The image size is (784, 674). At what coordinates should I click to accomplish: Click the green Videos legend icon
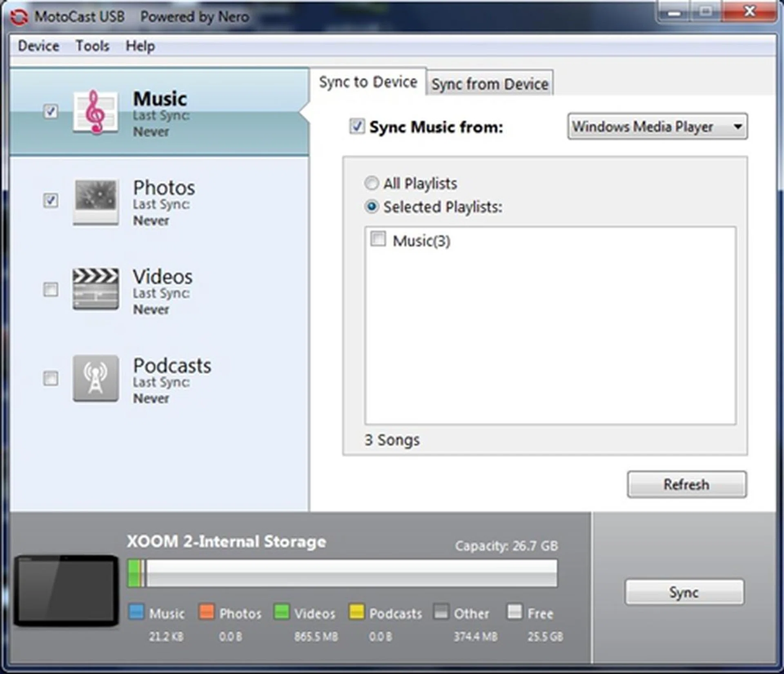282,612
